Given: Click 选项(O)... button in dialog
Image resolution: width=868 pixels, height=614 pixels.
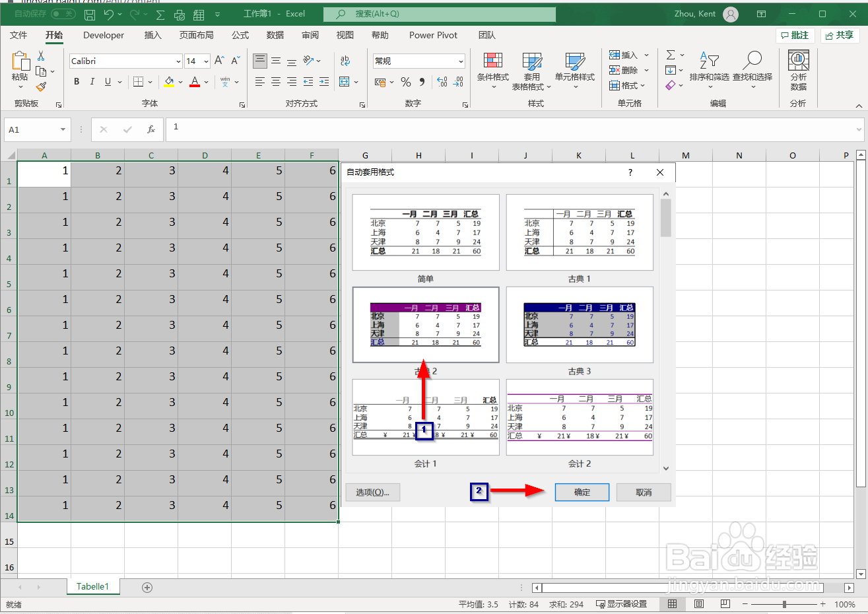Looking at the screenshot, I should point(373,493).
